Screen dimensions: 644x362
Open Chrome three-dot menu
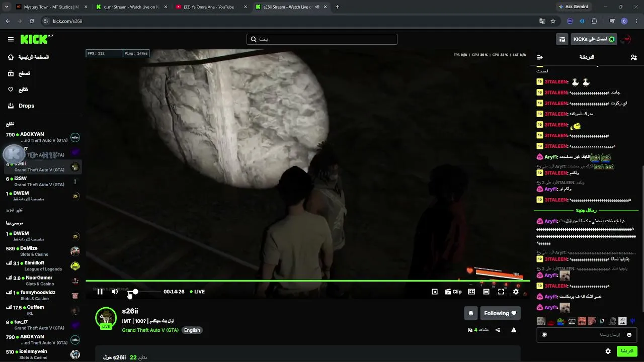(x=636, y=21)
